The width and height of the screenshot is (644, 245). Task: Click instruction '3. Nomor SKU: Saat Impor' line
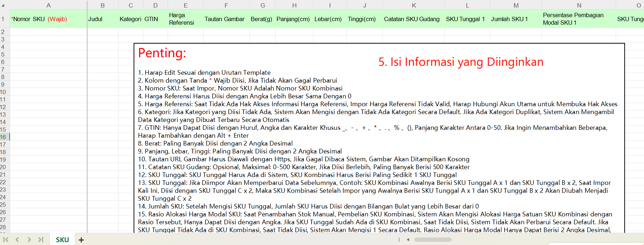[x=240, y=88]
